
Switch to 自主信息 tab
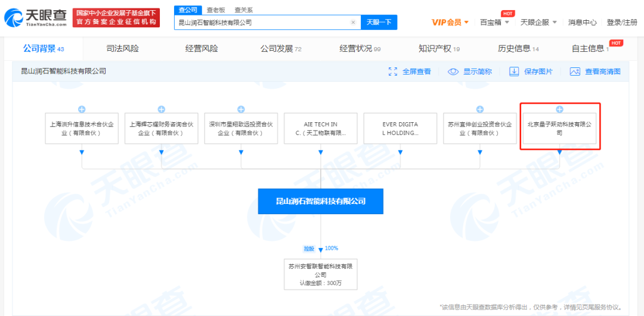[x=590, y=49]
